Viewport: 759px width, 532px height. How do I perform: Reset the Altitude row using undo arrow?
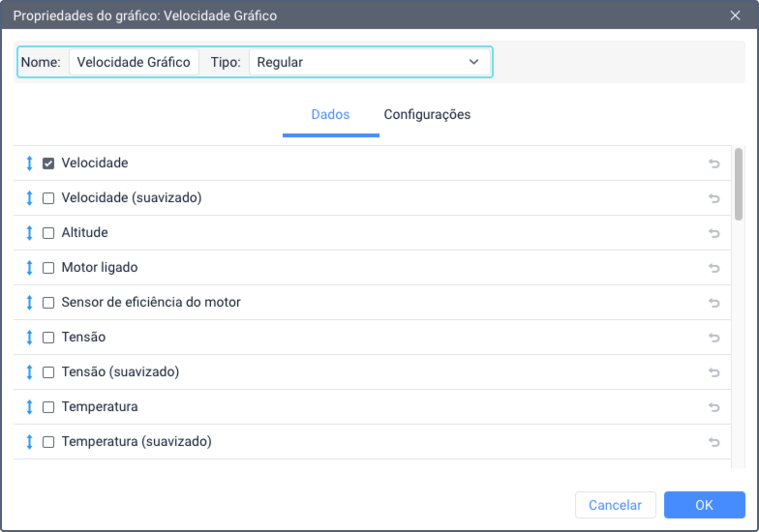point(714,233)
